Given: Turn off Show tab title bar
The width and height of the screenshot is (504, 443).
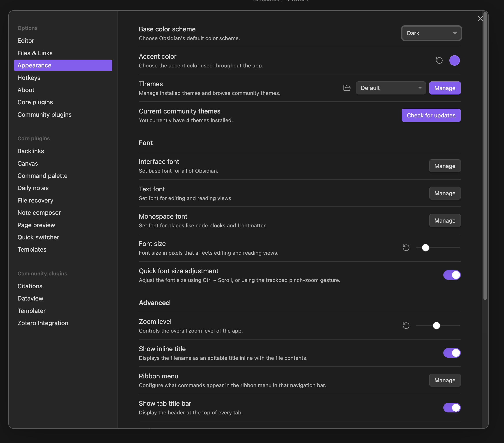Looking at the screenshot, I should [451, 407].
